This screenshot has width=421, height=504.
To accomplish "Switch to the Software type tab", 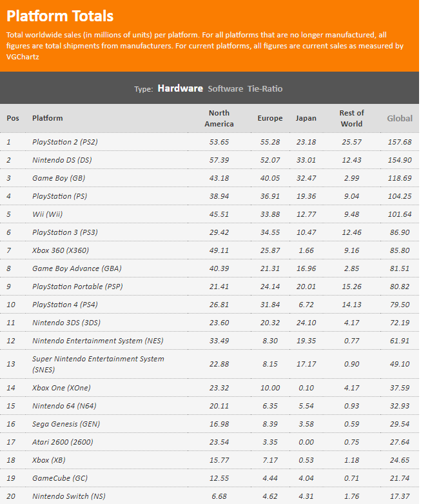I will (x=226, y=88).
